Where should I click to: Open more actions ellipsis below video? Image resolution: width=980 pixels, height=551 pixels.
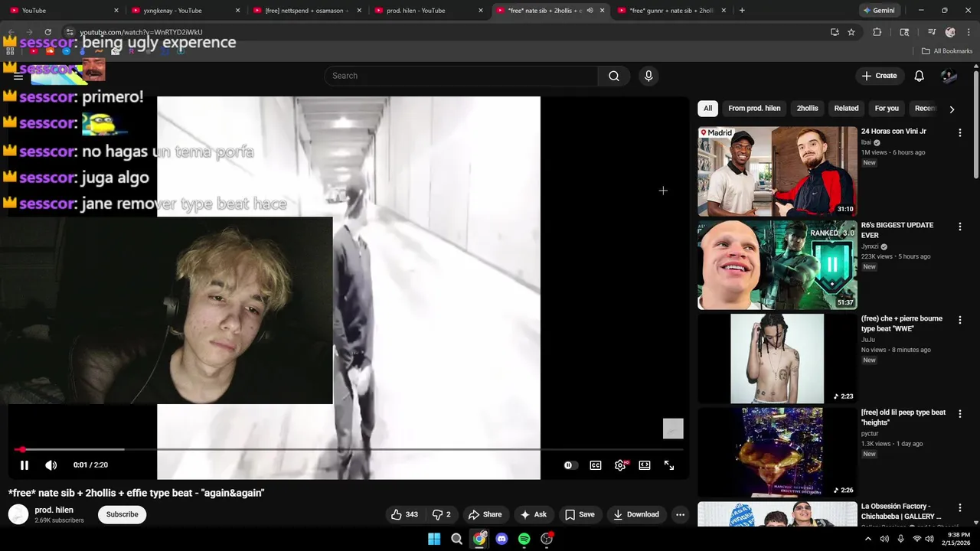point(680,514)
